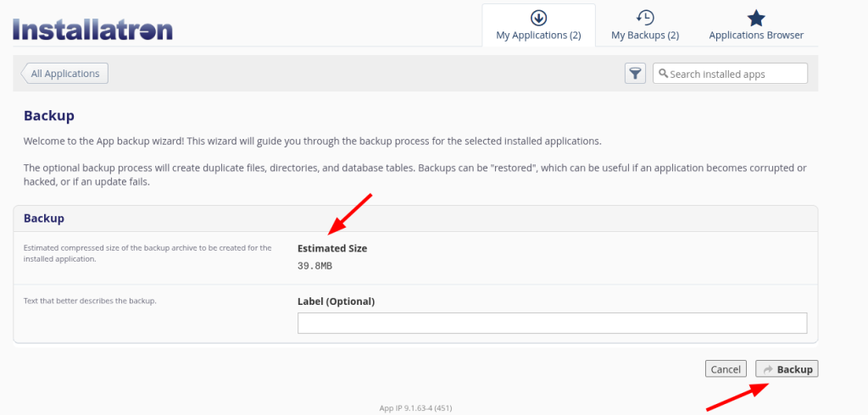The width and height of the screenshot is (868, 415).
Task: Select the 39.8MB estimated size value
Action: tap(315, 266)
